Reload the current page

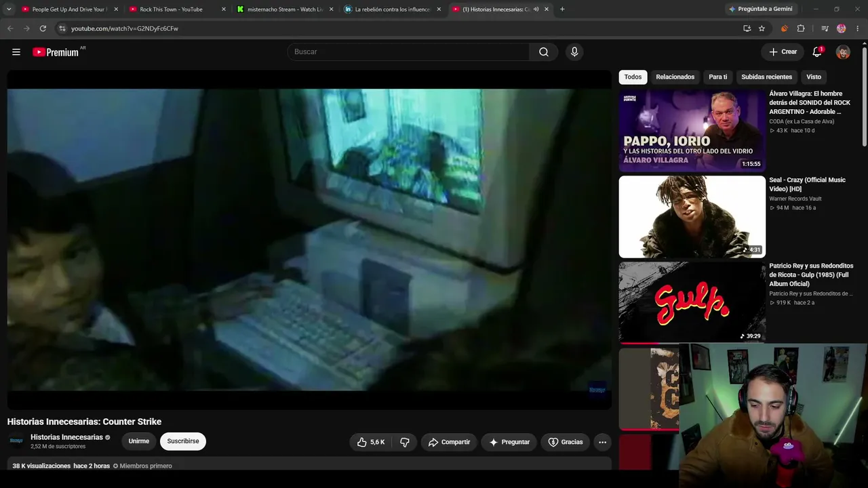[43, 28]
